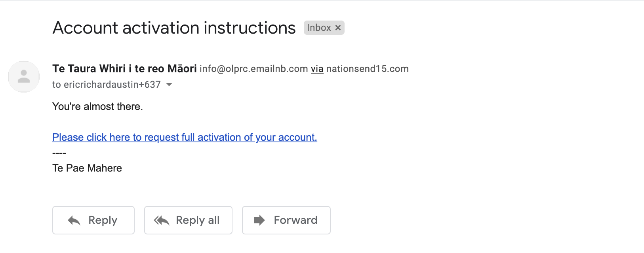This screenshot has width=644, height=253.
Task: Click sender name Te Taura Whiri i te reo Māori
Action: tap(124, 69)
